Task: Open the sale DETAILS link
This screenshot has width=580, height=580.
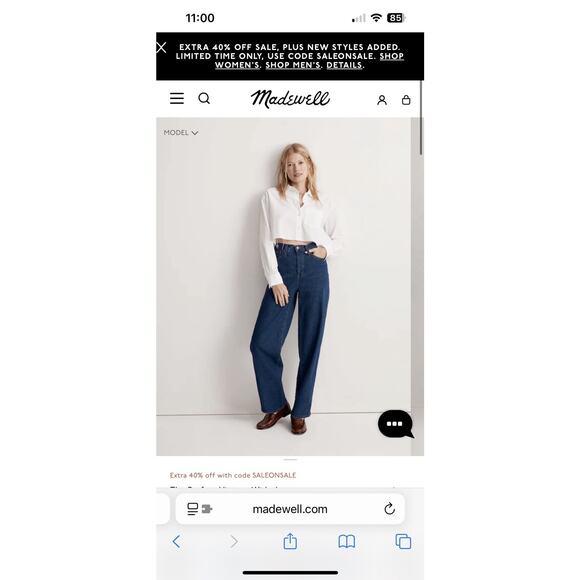Action: click(344, 65)
